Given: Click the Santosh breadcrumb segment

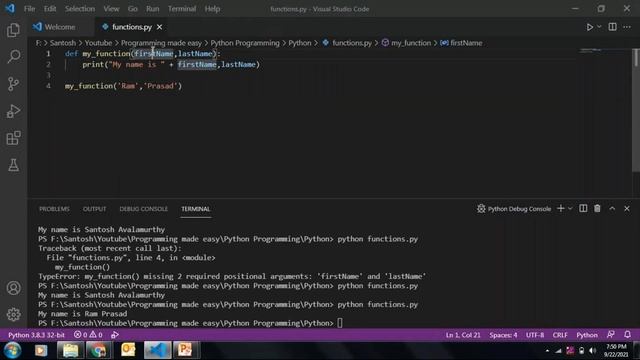Looking at the screenshot, I should pos(62,43).
